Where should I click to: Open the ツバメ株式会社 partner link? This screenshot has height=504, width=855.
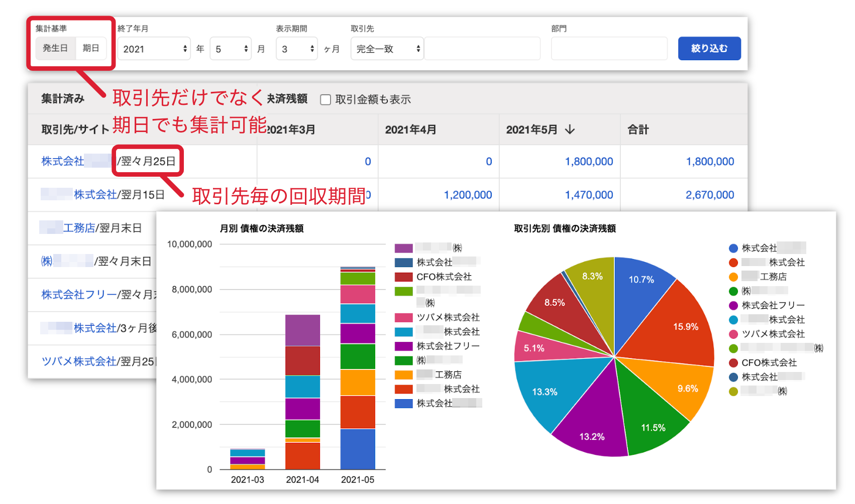[x=79, y=361]
